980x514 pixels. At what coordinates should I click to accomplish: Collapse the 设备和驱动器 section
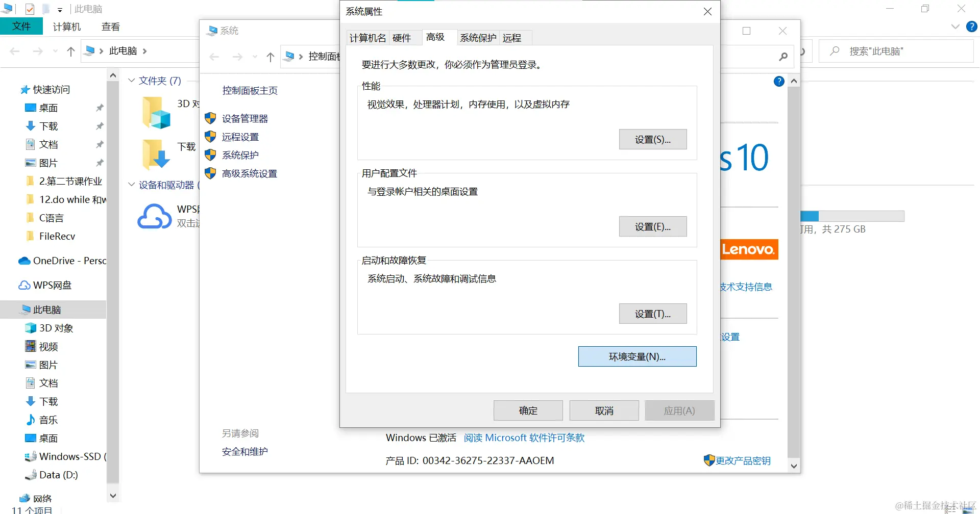131,185
